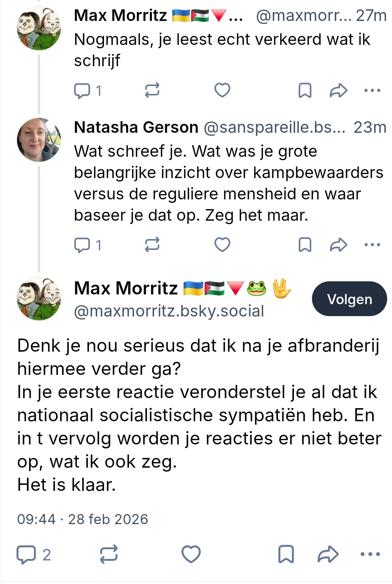Reply to Natasha Gerson's post
This screenshot has height=584, width=392.
(x=82, y=245)
